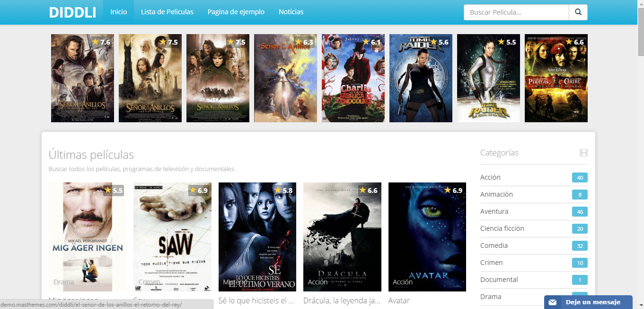Open Piratas del Caribe poster
This screenshot has width=644, height=309.
coord(556,78)
